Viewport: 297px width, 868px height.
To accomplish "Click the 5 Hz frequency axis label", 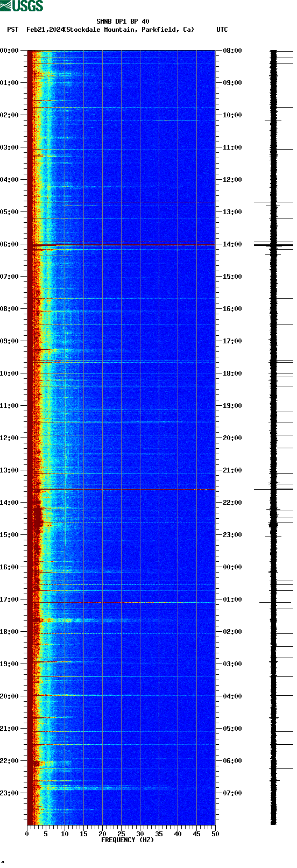I will [x=46, y=834].
